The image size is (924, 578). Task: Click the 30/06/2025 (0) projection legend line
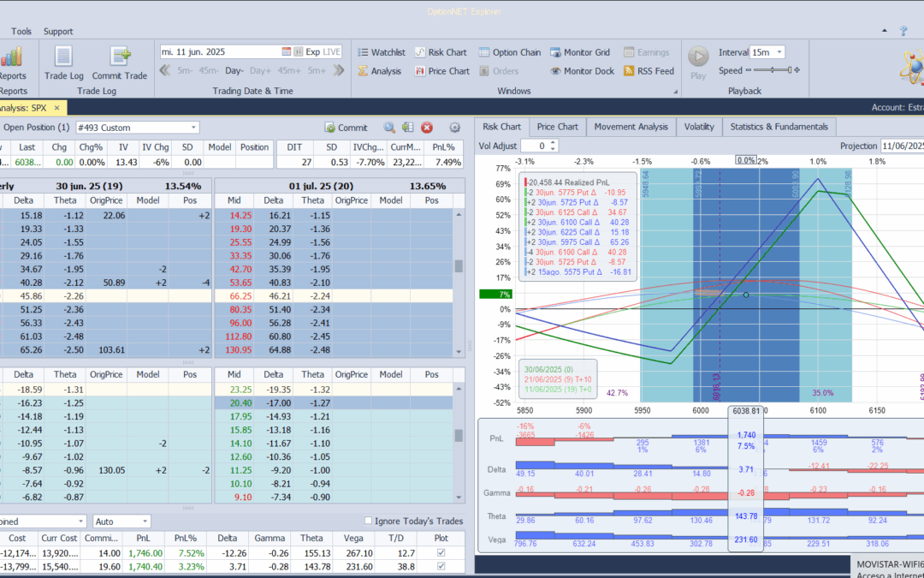tap(548, 370)
